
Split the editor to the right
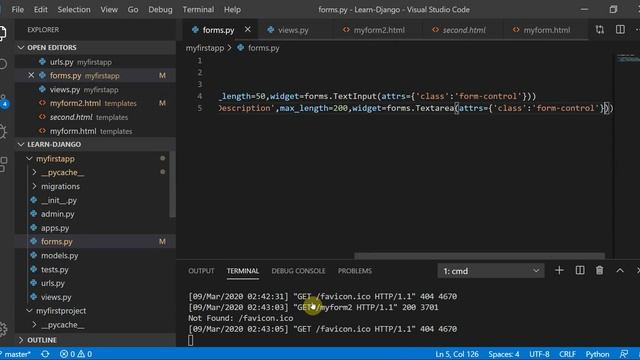620,29
